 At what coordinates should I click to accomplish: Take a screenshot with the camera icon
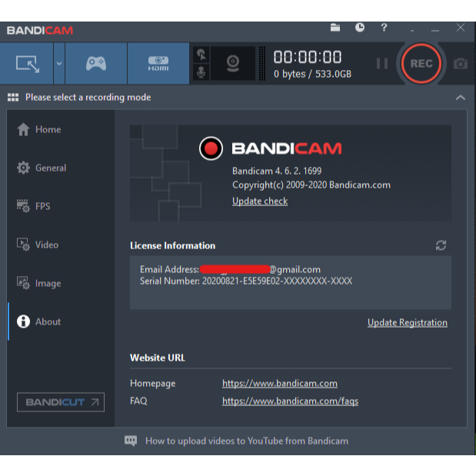pos(460,64)
